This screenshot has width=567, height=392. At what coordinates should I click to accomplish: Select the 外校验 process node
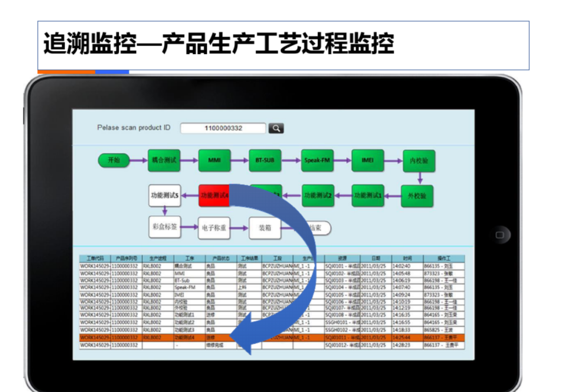coord(417,196)
